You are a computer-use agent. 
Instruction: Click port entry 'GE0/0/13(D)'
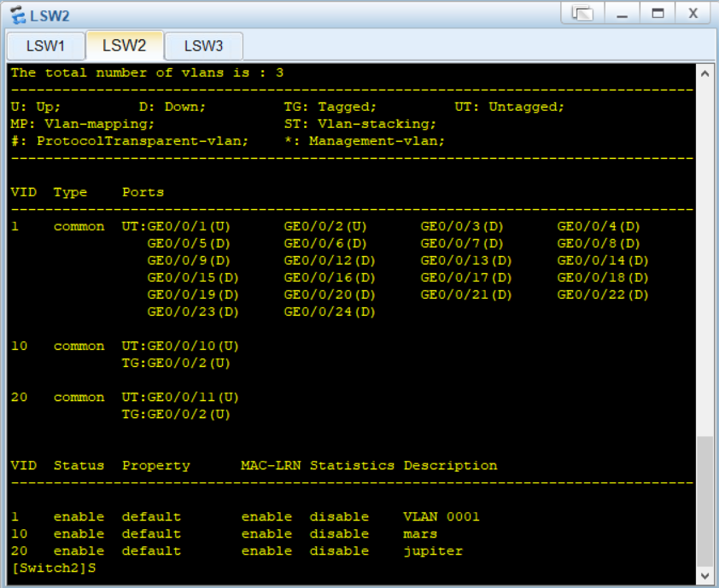tap(466, 260)
